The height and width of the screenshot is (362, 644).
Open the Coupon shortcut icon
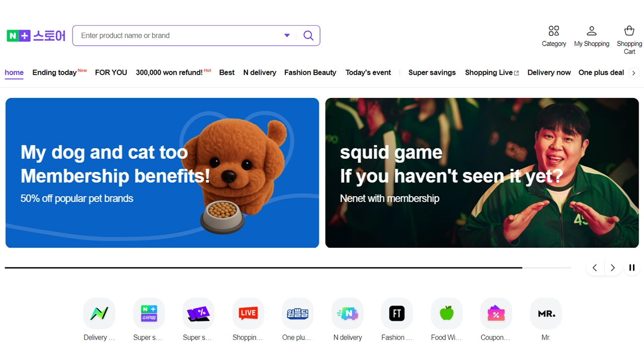496,313
